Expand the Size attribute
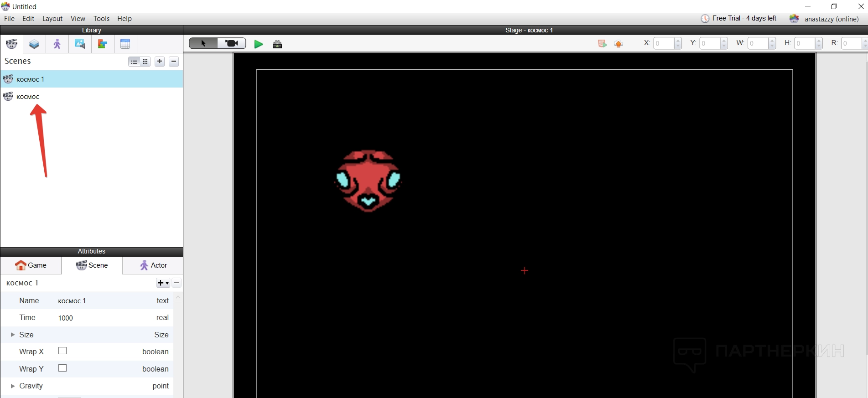Viewport: 868px width, 398px height. (x=13, y=335)
